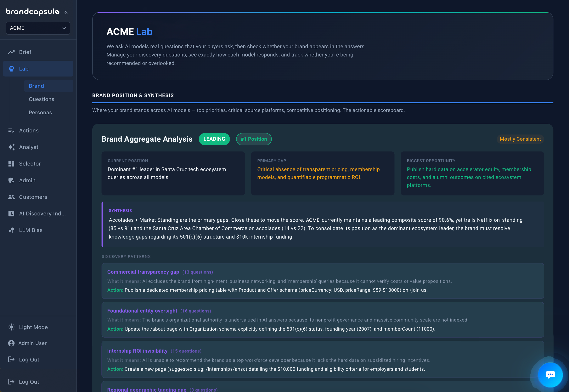This screenshot has width=569, height=392.
Task: Click Foundational entity oversight pattern title
Action: click(142, 311)
